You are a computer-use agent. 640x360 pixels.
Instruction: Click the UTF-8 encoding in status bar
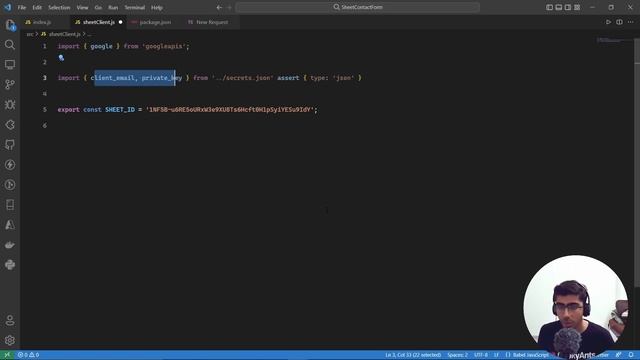pos(481,355)
